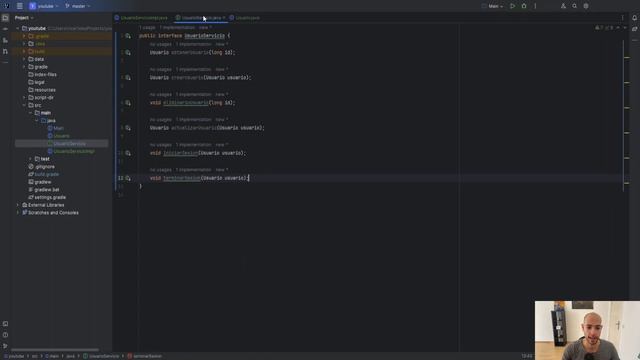
Task: Expand External Libraries node
Action: click(18, 205)
